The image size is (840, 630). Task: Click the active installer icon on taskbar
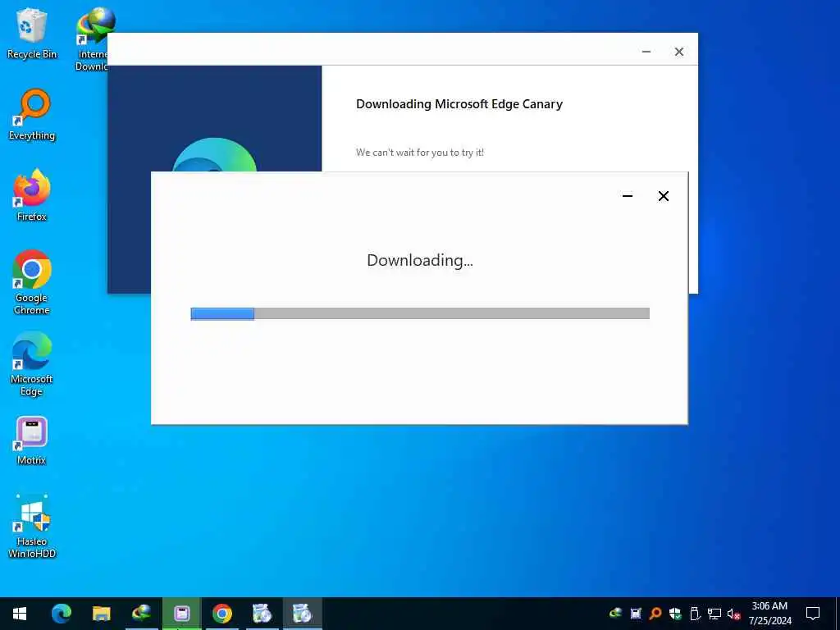302,614
